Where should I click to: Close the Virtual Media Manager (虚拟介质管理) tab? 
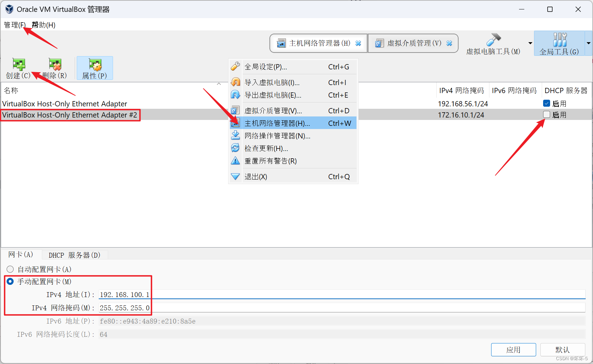pyautogui.click(x=449, y=43)
